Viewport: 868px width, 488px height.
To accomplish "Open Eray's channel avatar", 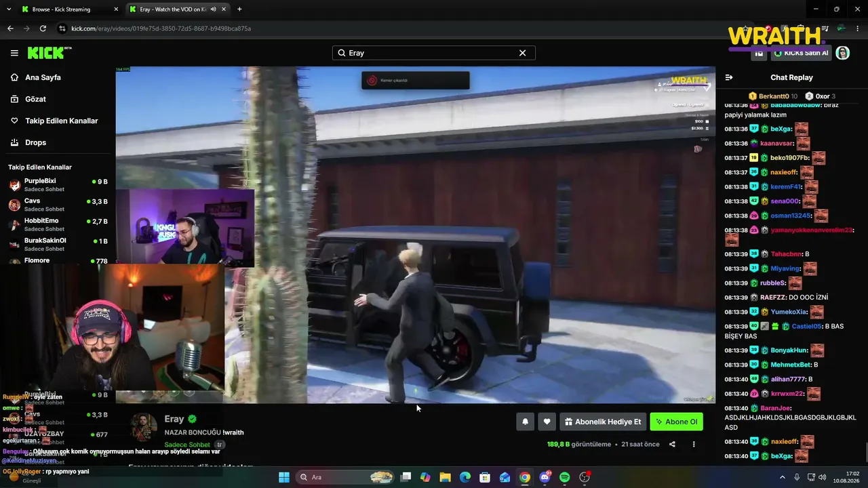I will 144,427.
